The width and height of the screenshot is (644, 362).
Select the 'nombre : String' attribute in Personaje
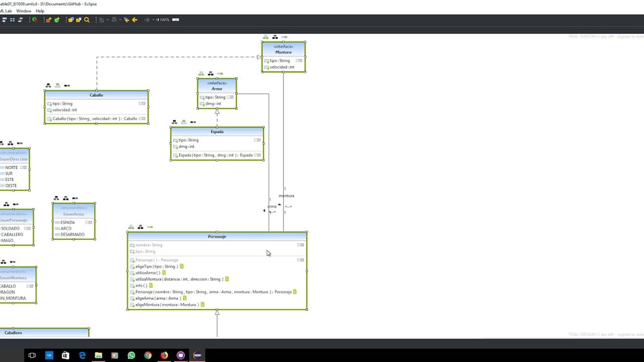click(x=148, y=245)
